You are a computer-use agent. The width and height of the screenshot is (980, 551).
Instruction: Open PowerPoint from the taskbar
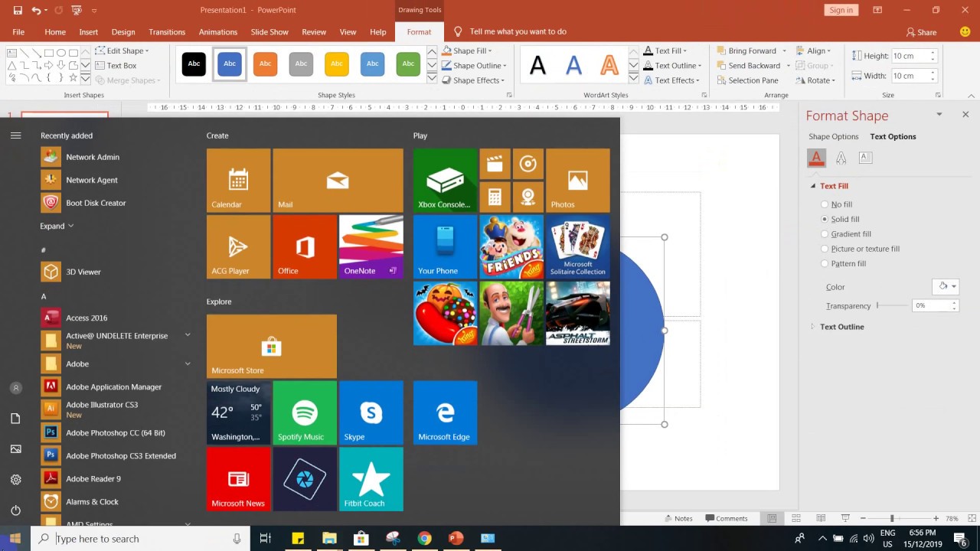click(x=456, y=539)
